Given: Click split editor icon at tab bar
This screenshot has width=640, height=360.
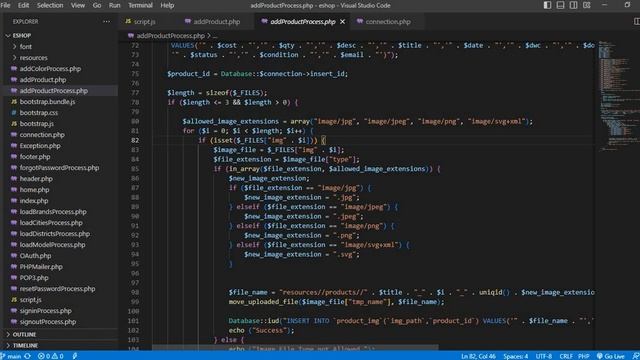Looking at the screenshot, I should click(x=636, y=22).
